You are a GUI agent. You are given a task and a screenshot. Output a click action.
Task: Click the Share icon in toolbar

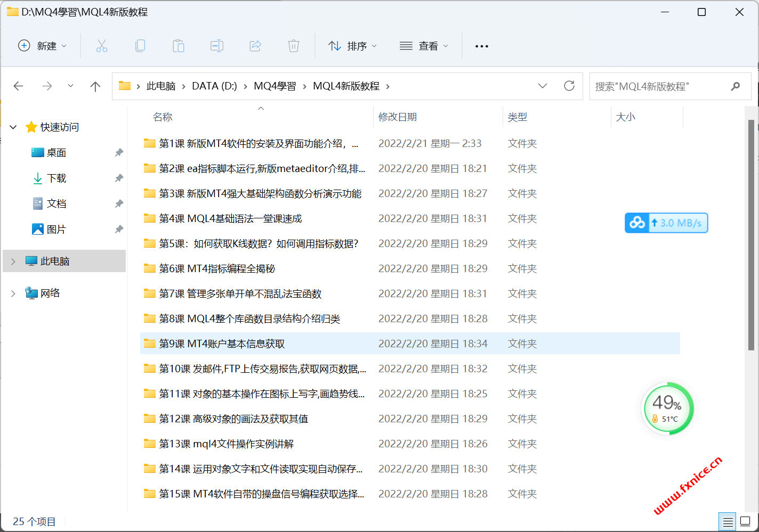tap(255, 46)
